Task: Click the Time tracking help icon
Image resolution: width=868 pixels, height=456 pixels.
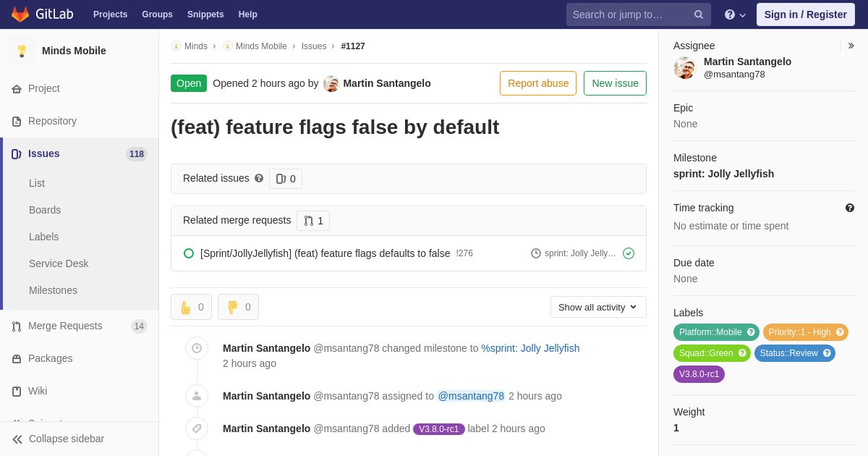Action: coord(850,208)
